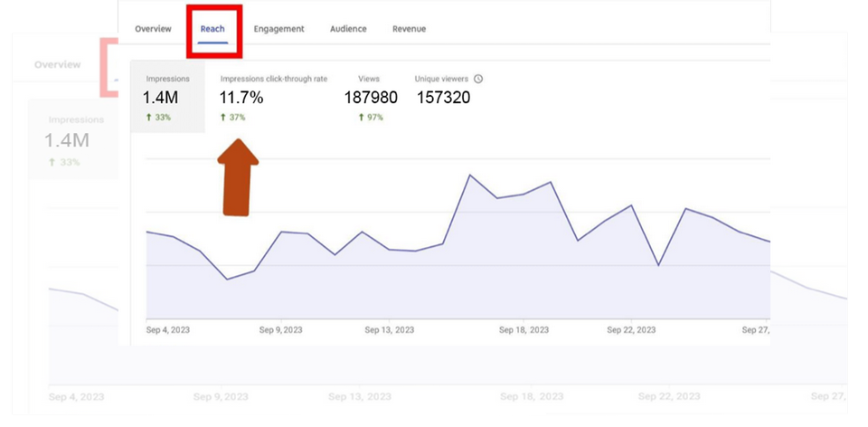The image size is (868, 427).
Task: Select the Views metric label
Action: (369, 79)
